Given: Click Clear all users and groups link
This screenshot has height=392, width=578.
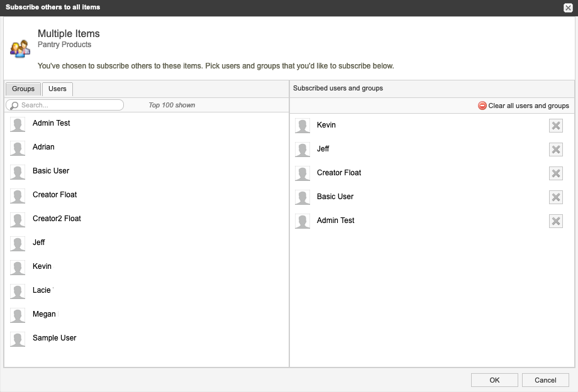Looking at the screenshot, I should point(528,106).
